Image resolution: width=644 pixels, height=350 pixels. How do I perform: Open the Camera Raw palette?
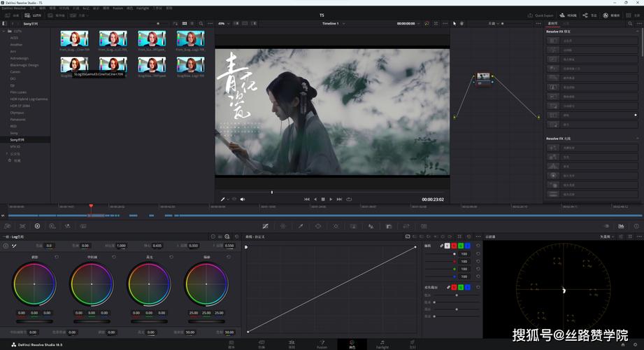click(8, 226)
